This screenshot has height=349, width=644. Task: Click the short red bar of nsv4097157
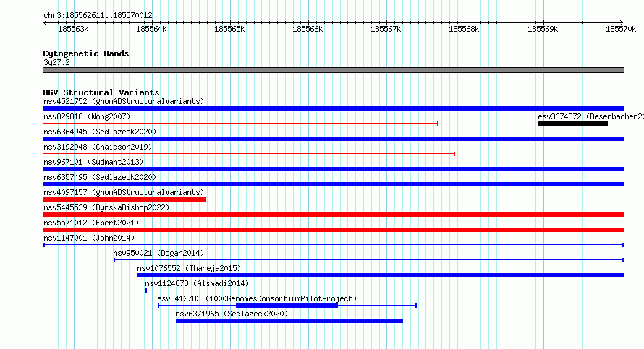(124, 199)
